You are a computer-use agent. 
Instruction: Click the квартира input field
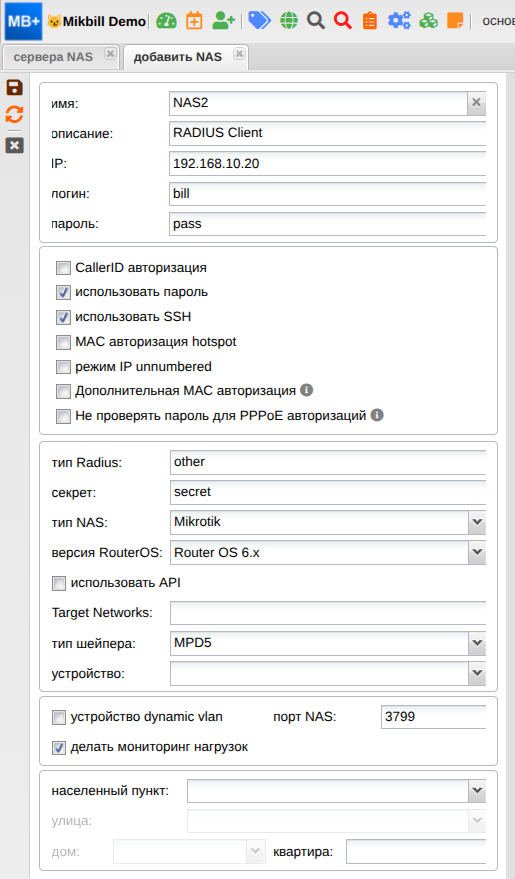coord(416,852)
